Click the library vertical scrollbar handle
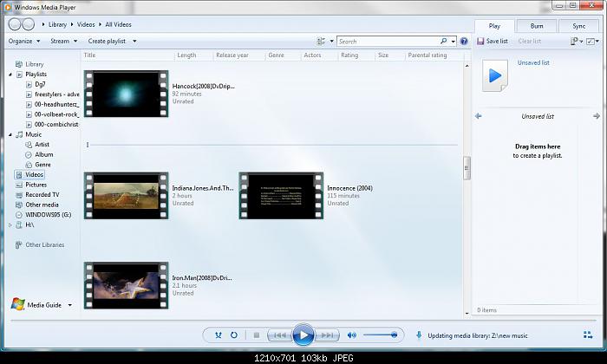The width and height of the screenshot is (607, 364). (467, 168)
